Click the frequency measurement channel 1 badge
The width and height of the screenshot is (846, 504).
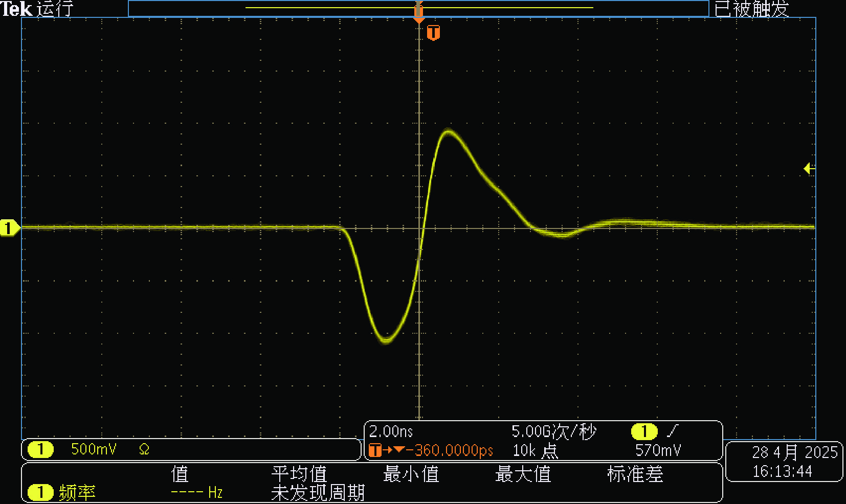pos(40,492)
